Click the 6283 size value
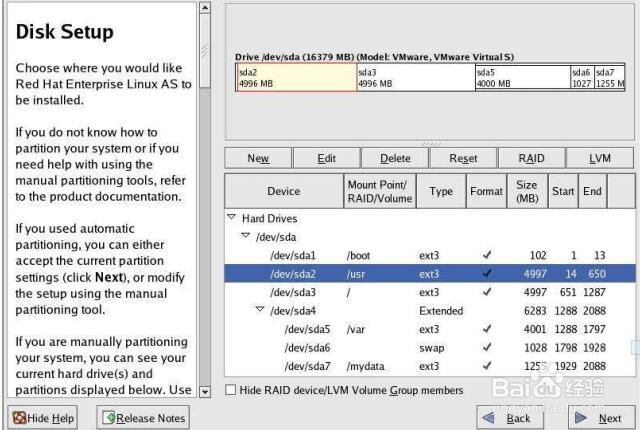The height and width of the screenshot is (430, 640). (x=535, y=311)
